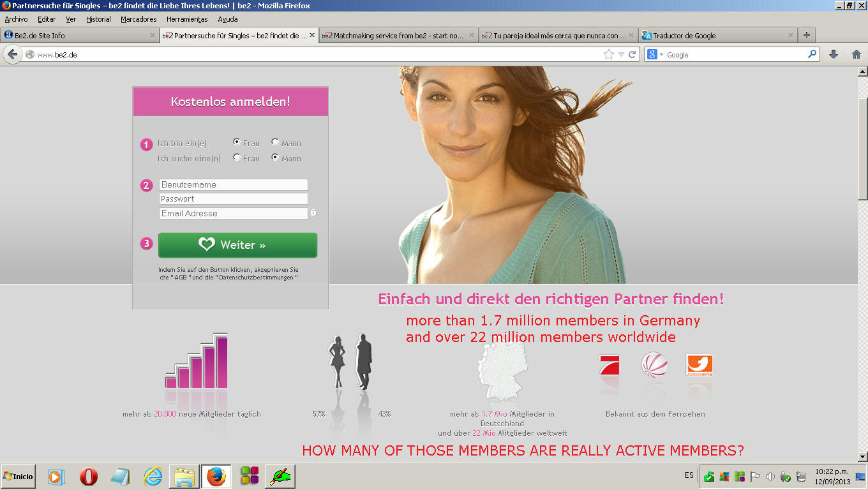Click the page scrollbar up arrow

862,71
